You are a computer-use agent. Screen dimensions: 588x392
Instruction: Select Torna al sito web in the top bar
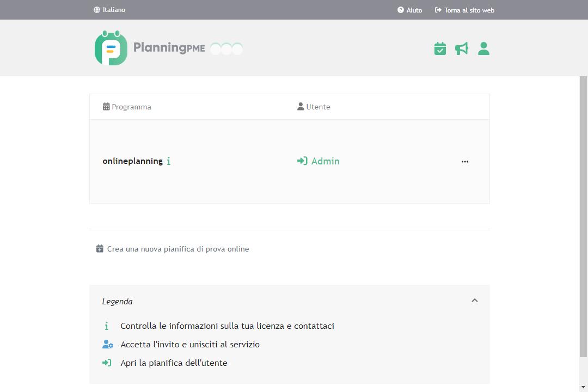point(464,10)
